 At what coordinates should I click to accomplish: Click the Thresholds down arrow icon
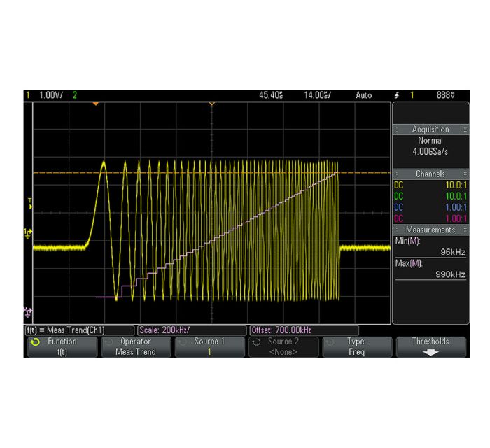point(430,352)
